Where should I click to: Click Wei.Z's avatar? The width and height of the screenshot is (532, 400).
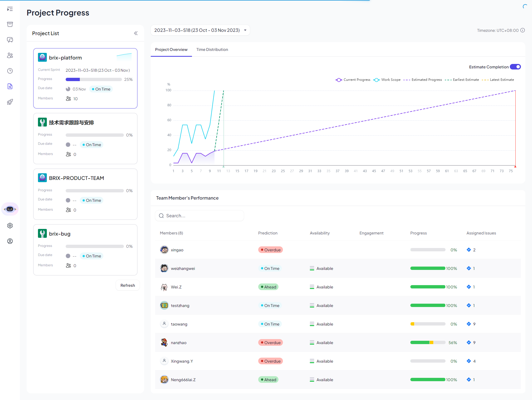(164, 287)
